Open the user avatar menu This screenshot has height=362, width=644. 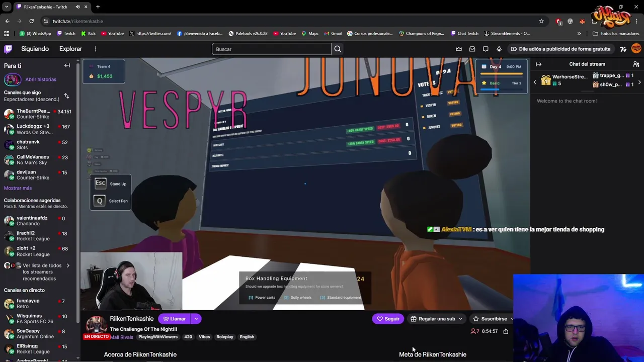(x=636, y=49)
